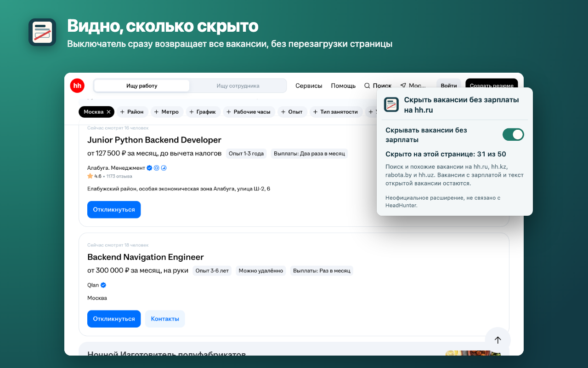Image resolution: width=588 pixels, height=368 pixels.
Task: Open the Junior Python Backend Developer vacancy title
Action: point(154,140)
